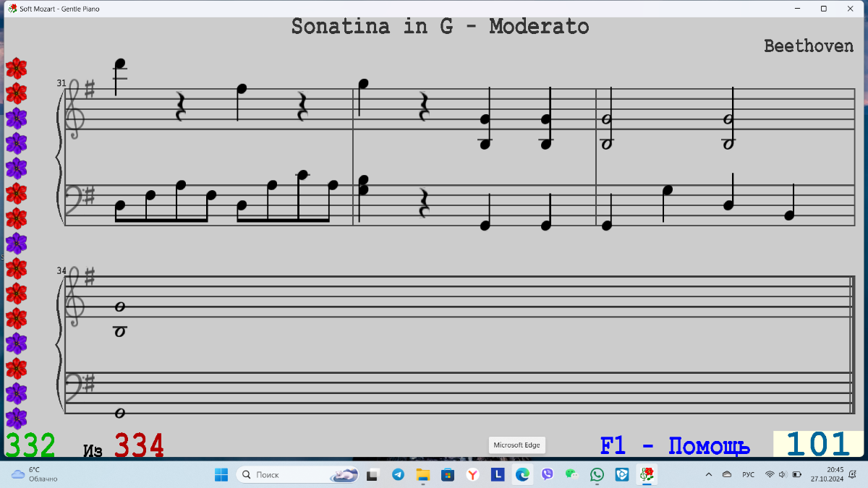Click the F1 - Помощь help label
The height and width of the screenshot is (488, 868).
pos(675,446)
